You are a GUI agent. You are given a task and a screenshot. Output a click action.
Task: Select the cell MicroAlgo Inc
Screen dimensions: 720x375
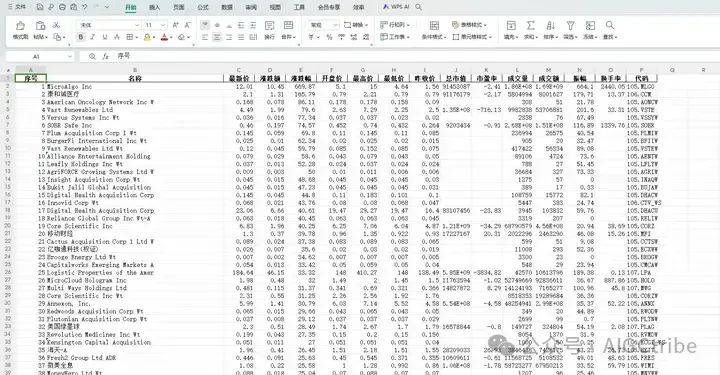[x=135, y=86]
